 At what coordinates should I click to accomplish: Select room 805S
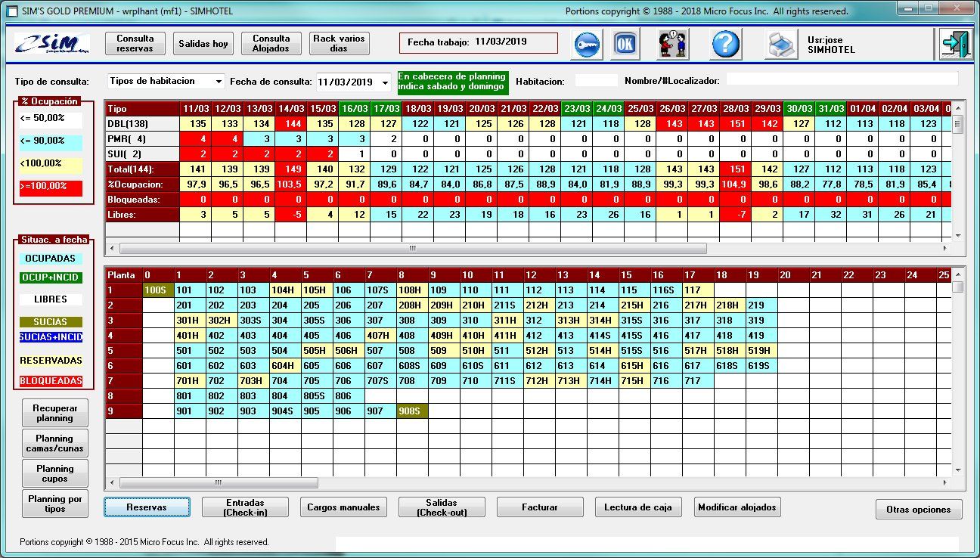click(x=317, y=395)
